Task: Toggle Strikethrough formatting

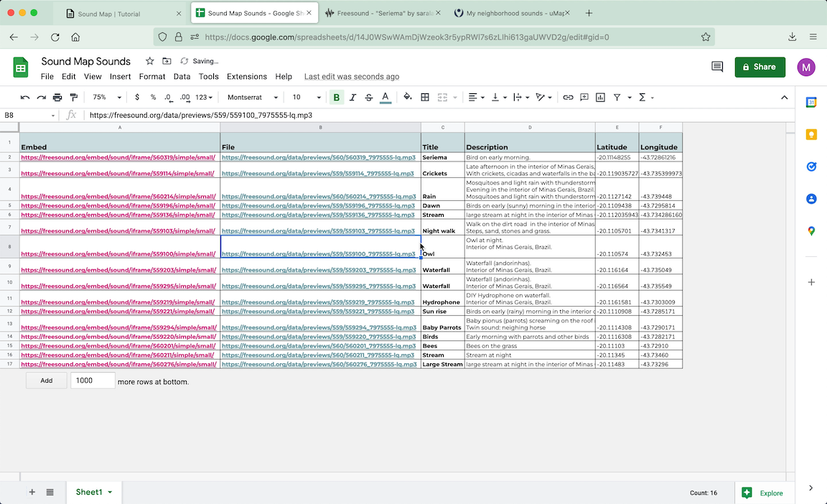Action: pos(369,98)
